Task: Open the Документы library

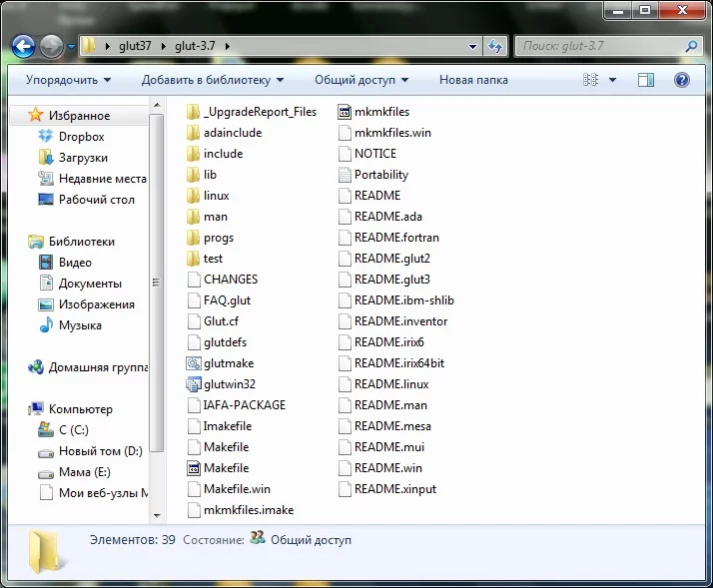Action: click(90, 284)
